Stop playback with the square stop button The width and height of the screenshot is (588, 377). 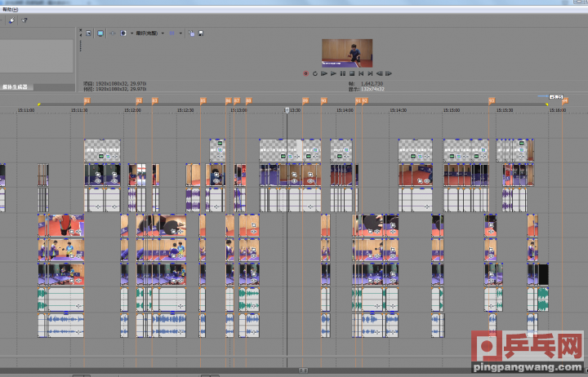click(x=350, y=73)
